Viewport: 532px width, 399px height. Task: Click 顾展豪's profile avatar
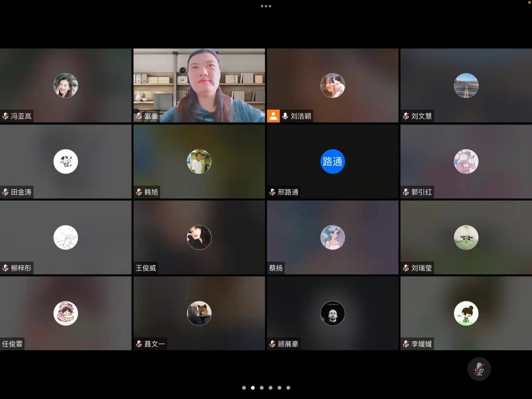coord(332,313)
